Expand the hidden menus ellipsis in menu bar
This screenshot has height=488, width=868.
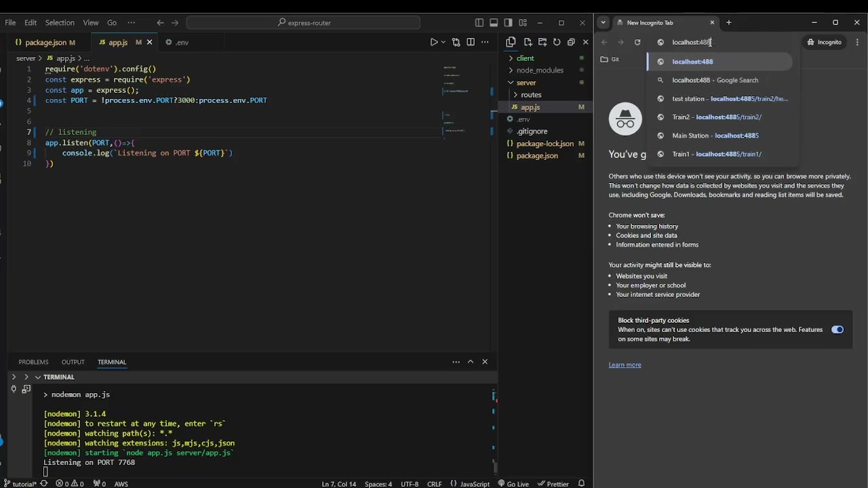tap(132, 22)
